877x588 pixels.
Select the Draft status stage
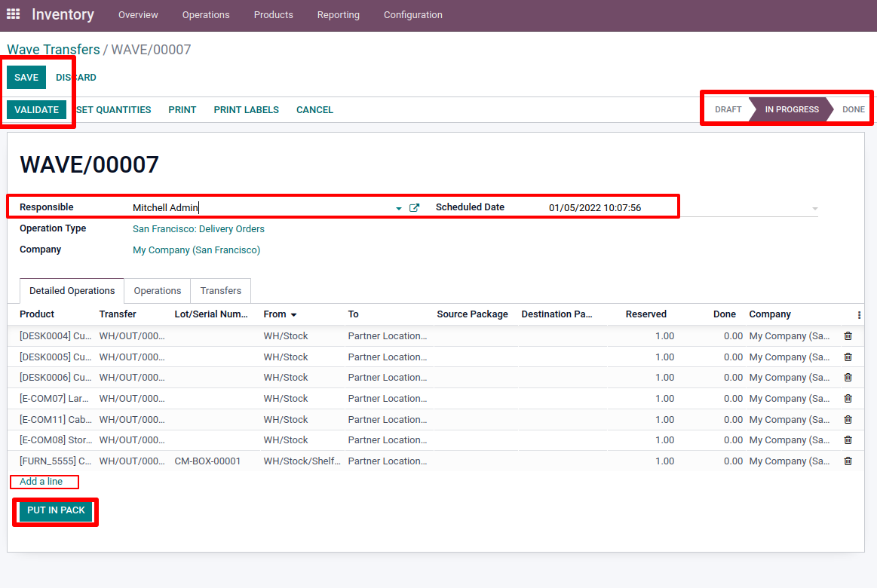coord(728,109)
